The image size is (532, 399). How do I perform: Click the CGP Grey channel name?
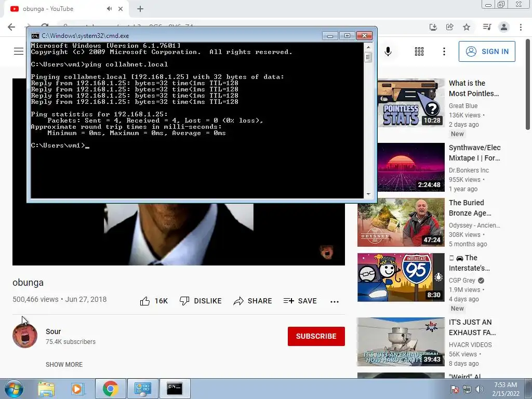click(462, 281)
